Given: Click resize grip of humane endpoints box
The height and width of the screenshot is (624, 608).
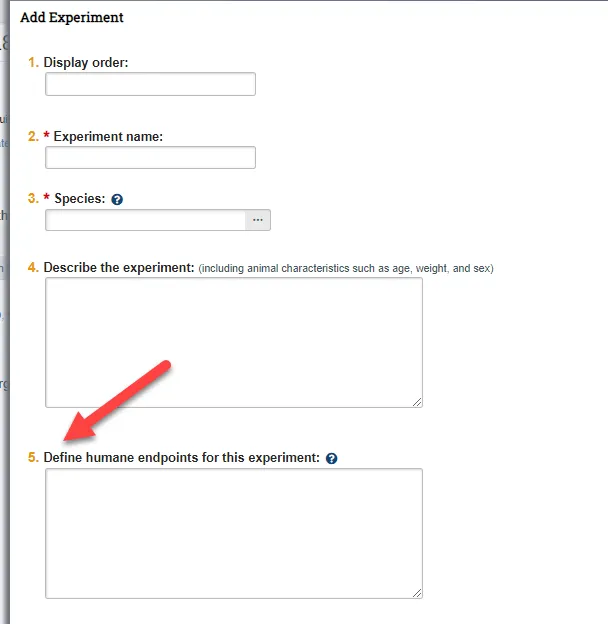Looking at the screenshot, I should 417,592.
